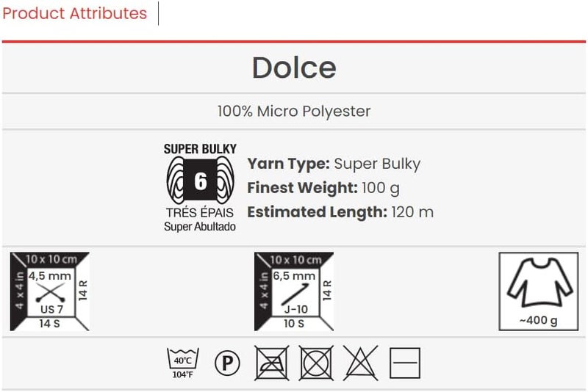
Task: Click the Yarn Type: Super Bulky line
Action: [334, 164]
